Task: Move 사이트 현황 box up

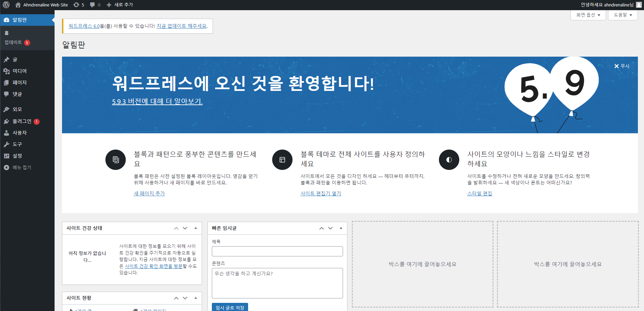Action: pos(176,298)
